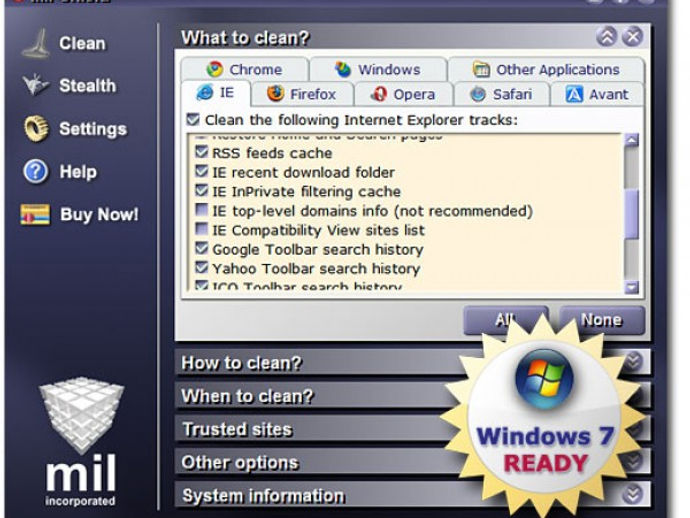Switch to the Windows tab
The image size is (690, 518).
tap(378, 69)
